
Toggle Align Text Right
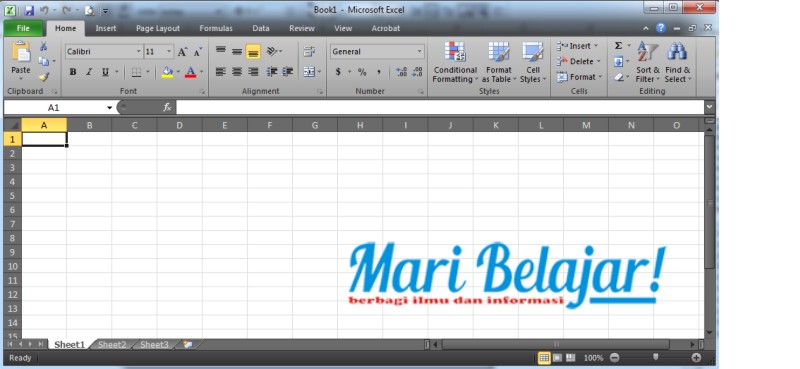(253, 72)
